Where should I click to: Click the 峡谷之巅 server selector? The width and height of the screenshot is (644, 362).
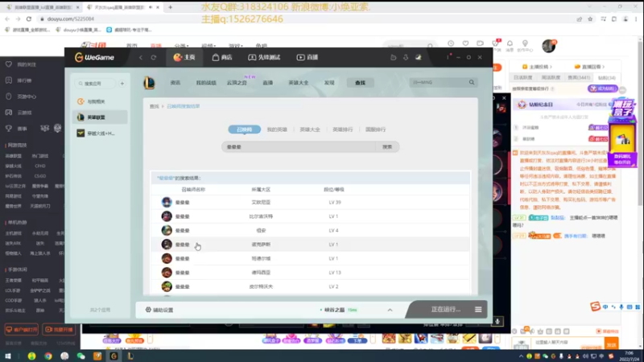coord(338,310)
